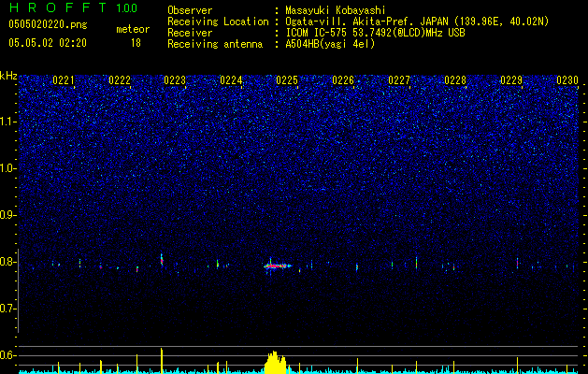
Task: Click the 'Receiving Location' label
Action: pos(218,22)
